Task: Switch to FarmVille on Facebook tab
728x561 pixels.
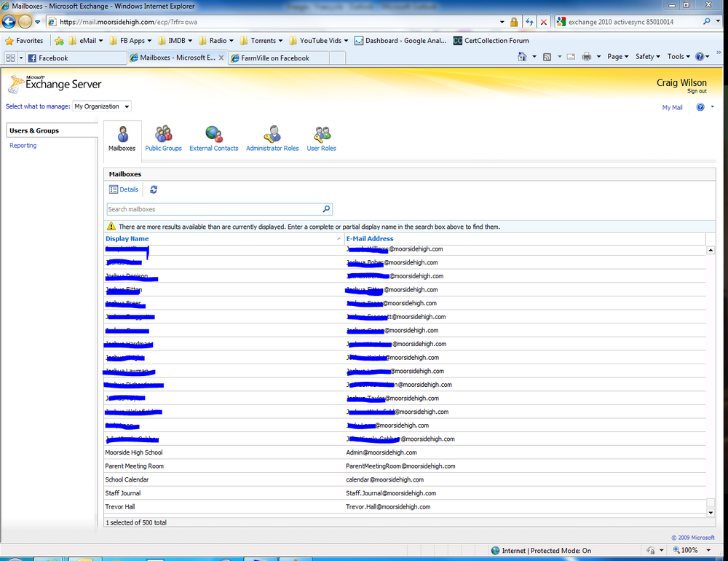Action: (279, 58)
